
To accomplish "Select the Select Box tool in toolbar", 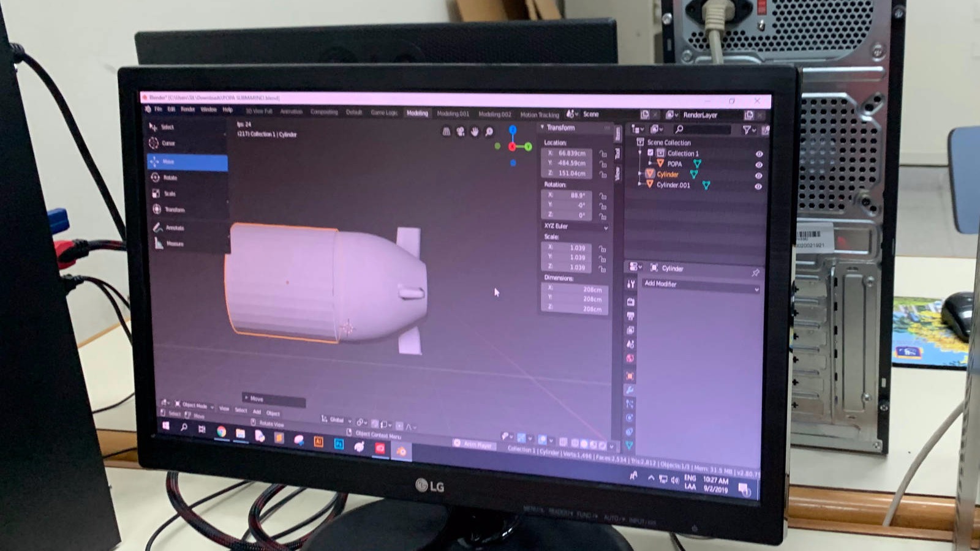I will pos(187,127).
